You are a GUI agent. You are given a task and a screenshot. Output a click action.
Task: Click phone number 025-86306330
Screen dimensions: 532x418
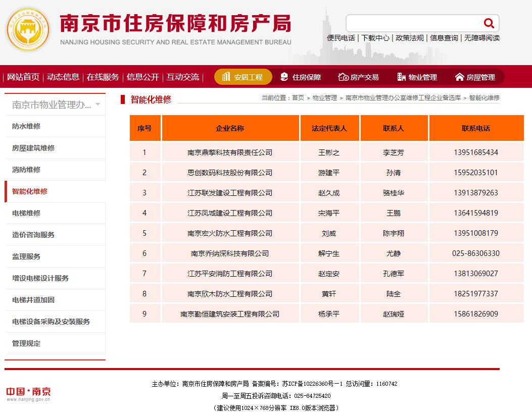tap(476, 253)
